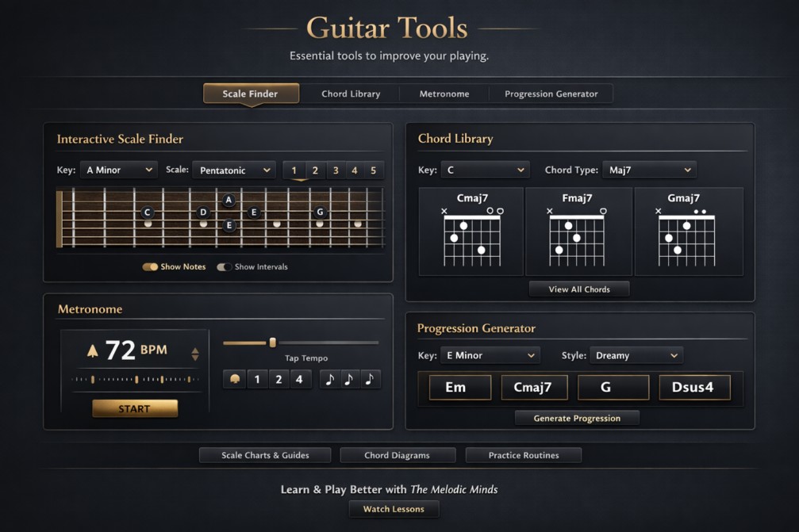Click the Dsus4 progression chord

click(x=694, y=388)
